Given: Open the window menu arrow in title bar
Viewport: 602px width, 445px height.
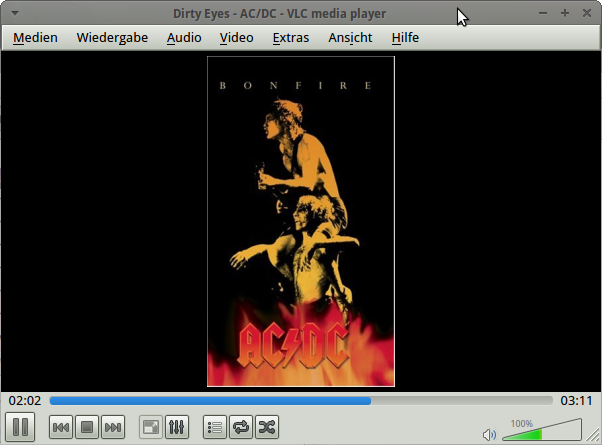Looking at the screenshot, I should (15, 13).
